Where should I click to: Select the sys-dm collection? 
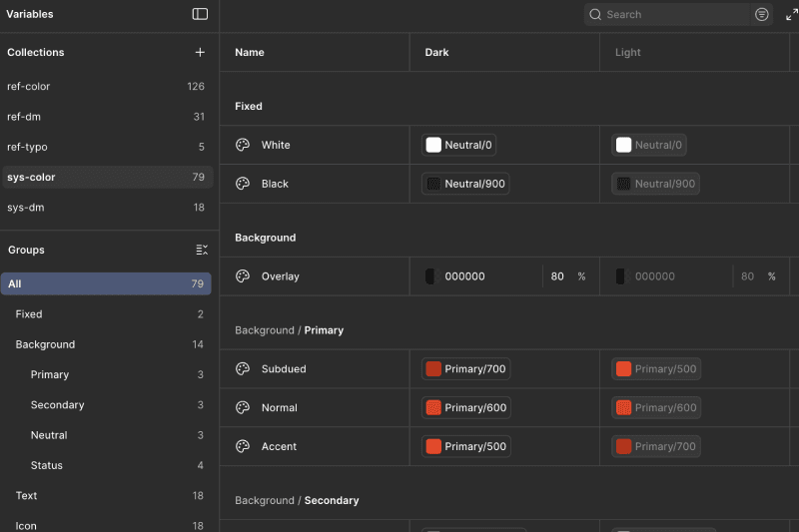[107, 208]
